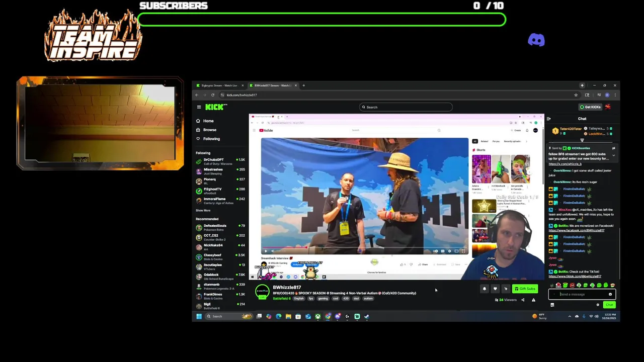The image size is (644, 362).
Task: Open the profile avatar next to Get KICKs
Action: (x=608, y=107)
